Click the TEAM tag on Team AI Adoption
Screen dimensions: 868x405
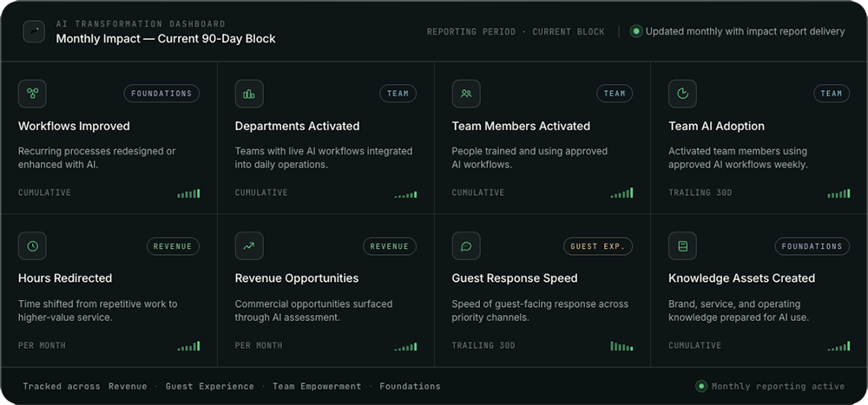pyautogui.click(x=832, y=94)
